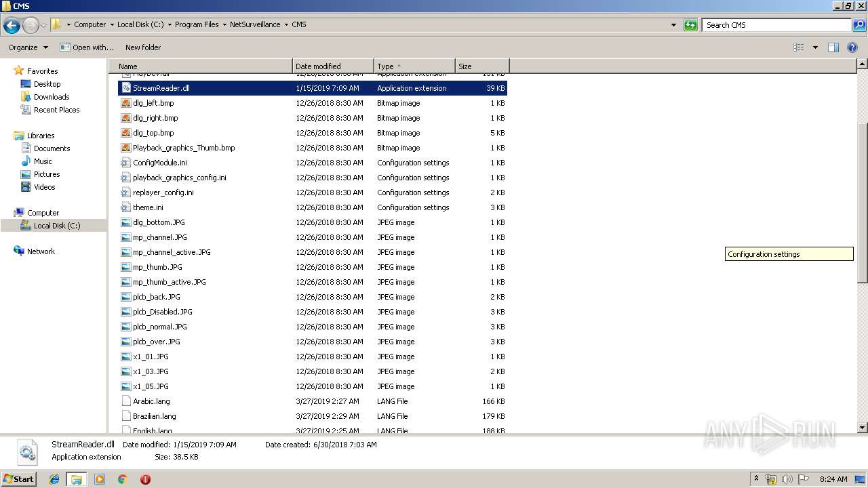Select Desktop in Favorites

point(47,84)
